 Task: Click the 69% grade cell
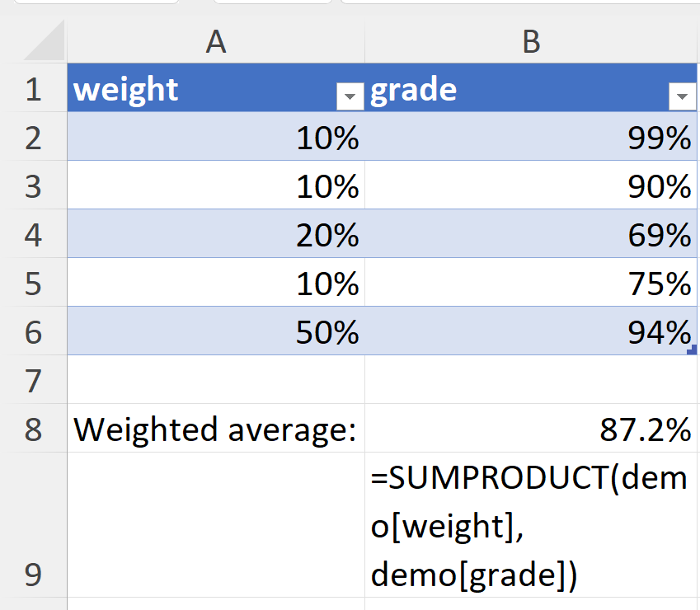tap(532, 235)
